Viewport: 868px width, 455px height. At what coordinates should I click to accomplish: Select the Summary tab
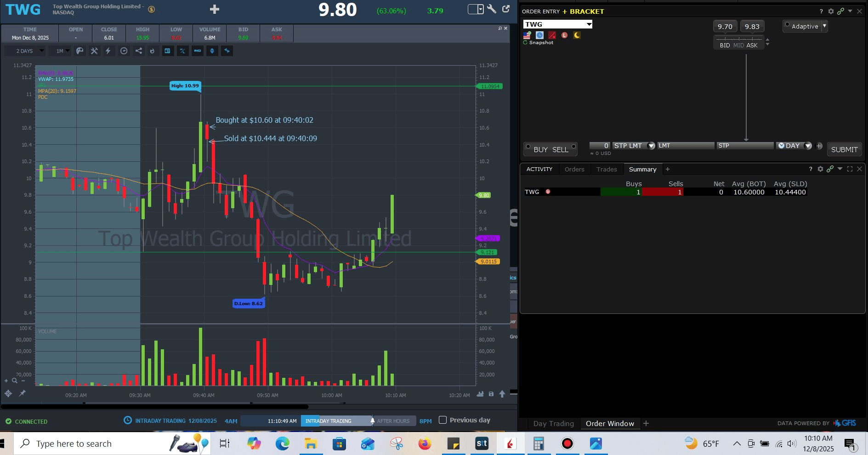click(x=642, y=169)
